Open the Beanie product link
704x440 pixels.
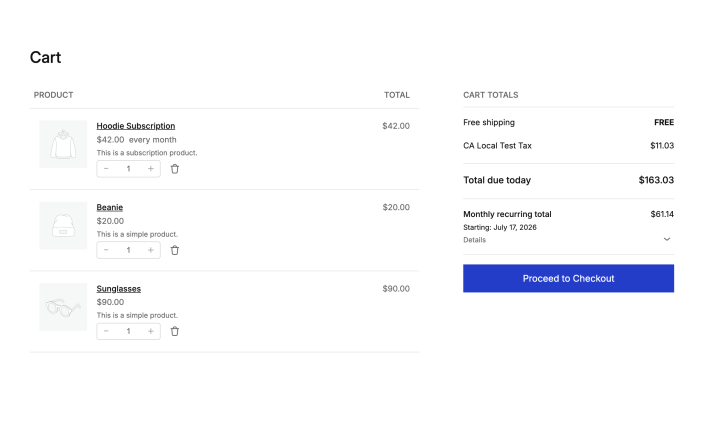click(x=110, y=207)
